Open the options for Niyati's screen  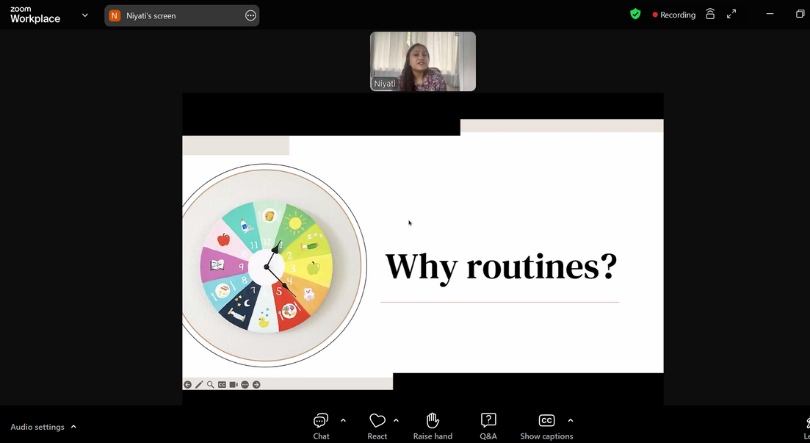point(250,16)
